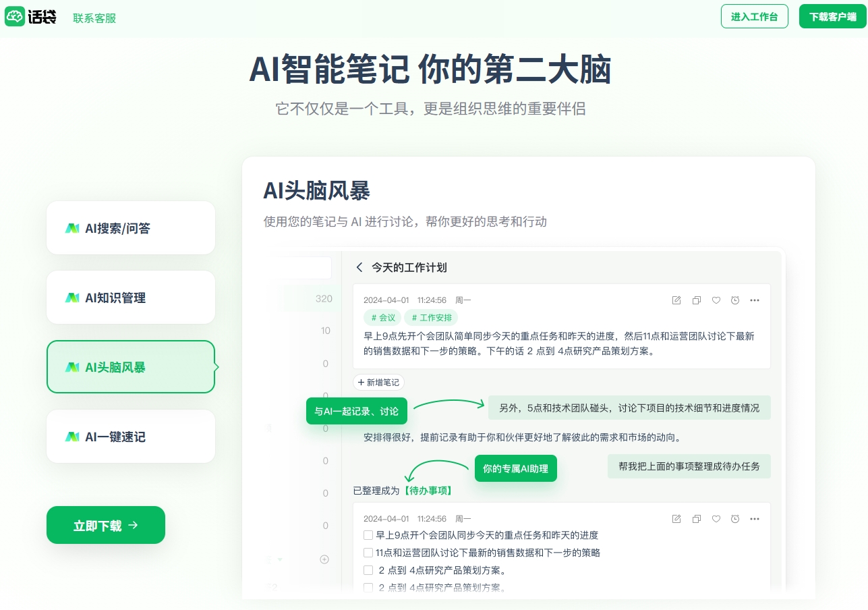Image resolution: width=868 pixels, height=610 pixels.
Task: Set a reminder with the top note's alarm clock icon
Action: click(735, 300)
